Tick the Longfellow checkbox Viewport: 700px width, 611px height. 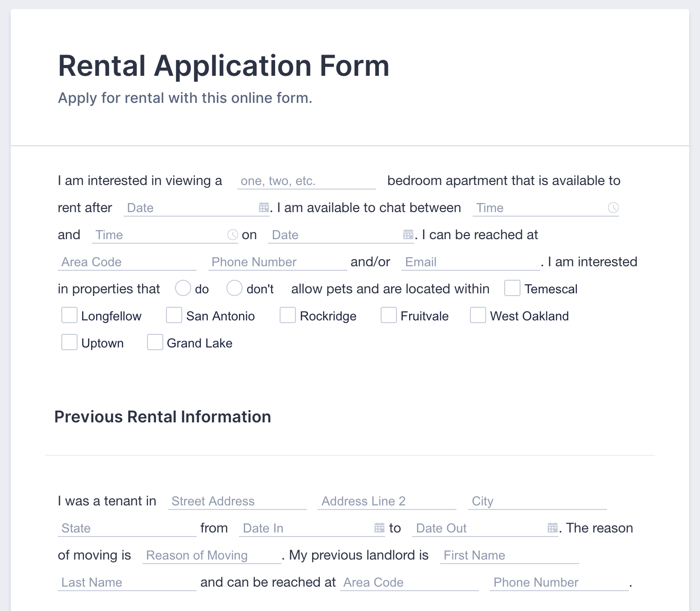69,315
